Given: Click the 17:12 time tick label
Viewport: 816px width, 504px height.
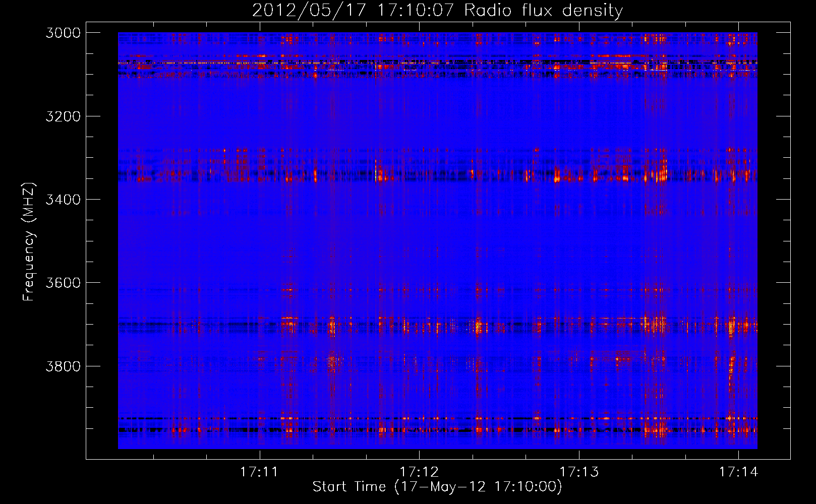Looking at the screenshot, I should 419,472.
